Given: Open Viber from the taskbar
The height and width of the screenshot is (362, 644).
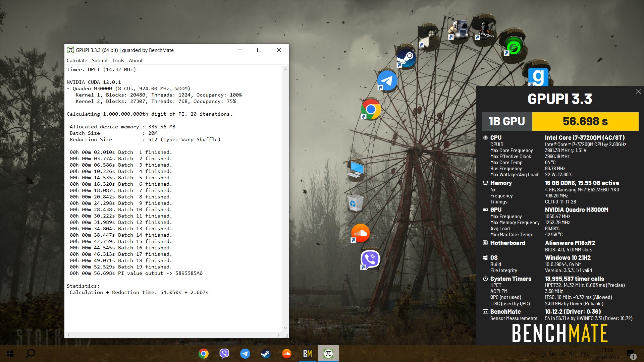Looking at the screenshot, I should pyautogui.click(x=224, y=354).
